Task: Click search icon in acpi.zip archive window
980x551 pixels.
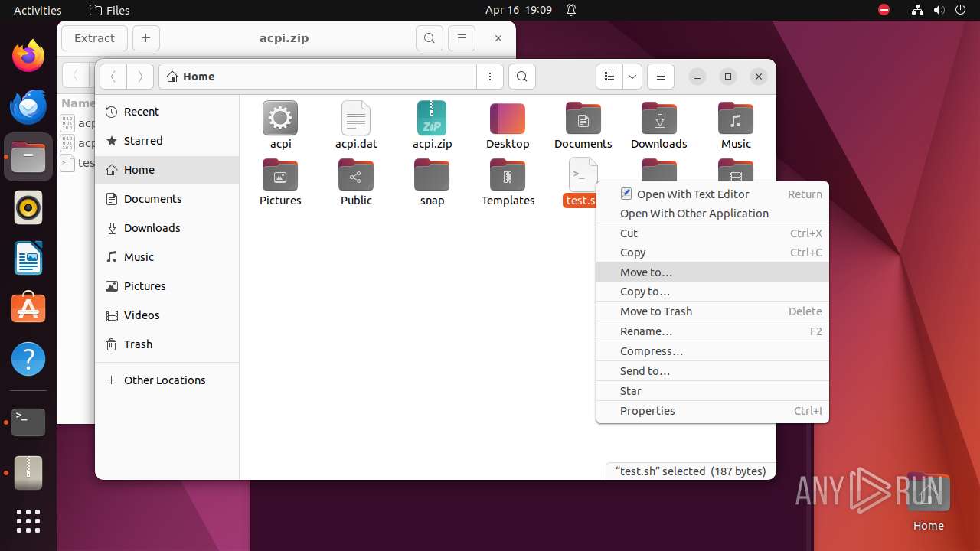Action: pyautogui.click(x=430, y=38)
